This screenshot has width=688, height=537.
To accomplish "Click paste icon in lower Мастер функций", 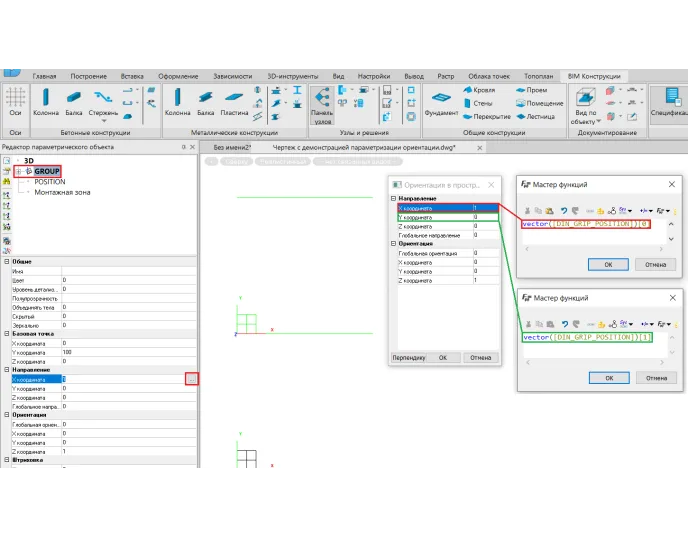I will click(551, 324).
